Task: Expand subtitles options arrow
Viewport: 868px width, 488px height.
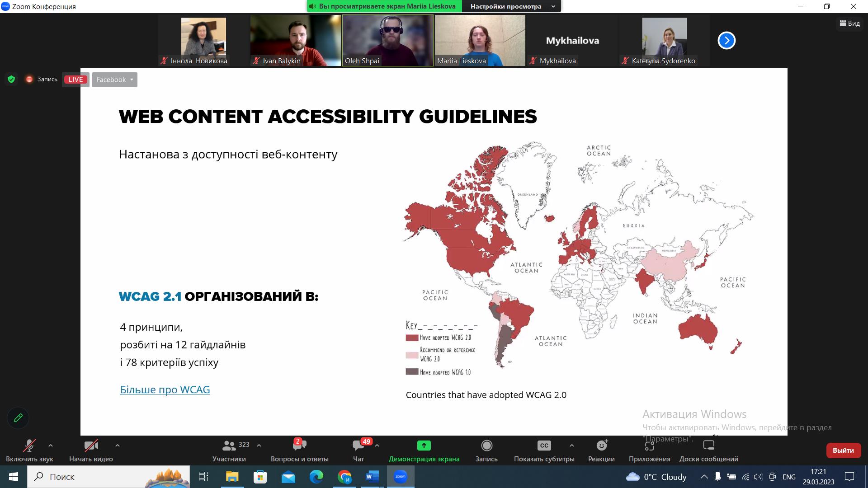Action: (572, 446)
